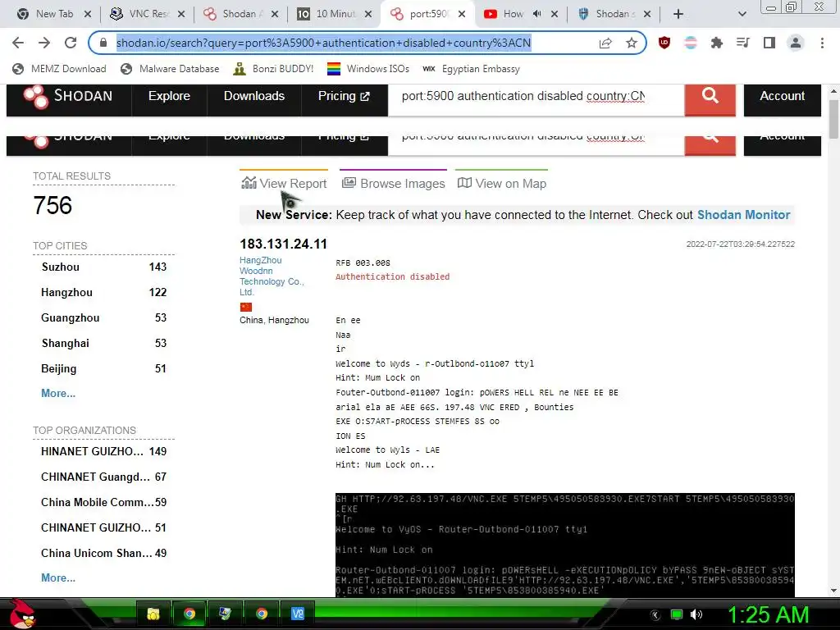Open the Chrome three-dot menu
This screenshot has height=630, width=840.
(822, 43)
